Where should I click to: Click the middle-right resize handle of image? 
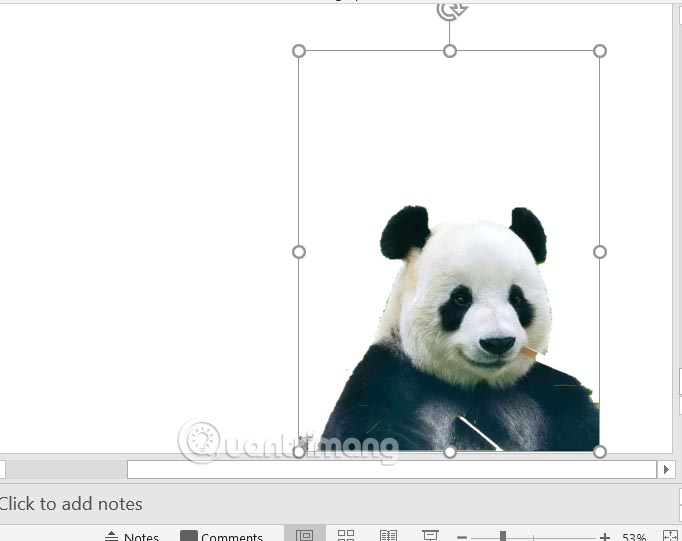click(600, 252)
